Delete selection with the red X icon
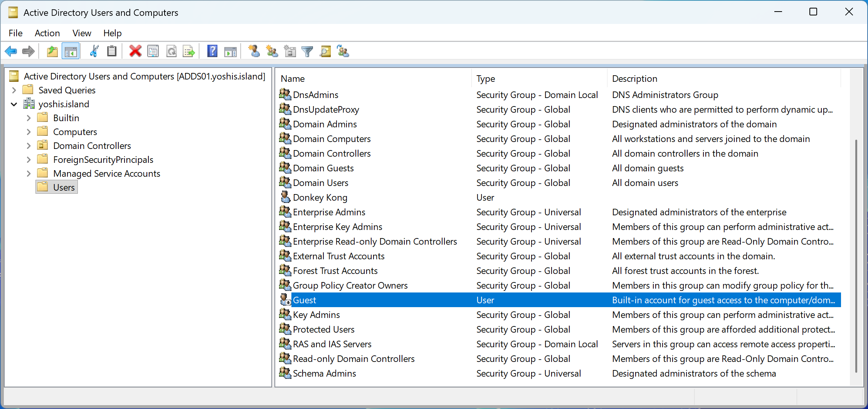Image resolution: width=868 pixels, height=409 pixels. click(135, 51)
